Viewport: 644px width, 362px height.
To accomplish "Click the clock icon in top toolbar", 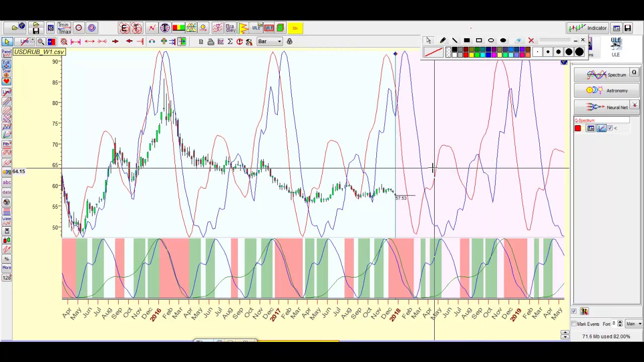I will (x=78, y=28).
